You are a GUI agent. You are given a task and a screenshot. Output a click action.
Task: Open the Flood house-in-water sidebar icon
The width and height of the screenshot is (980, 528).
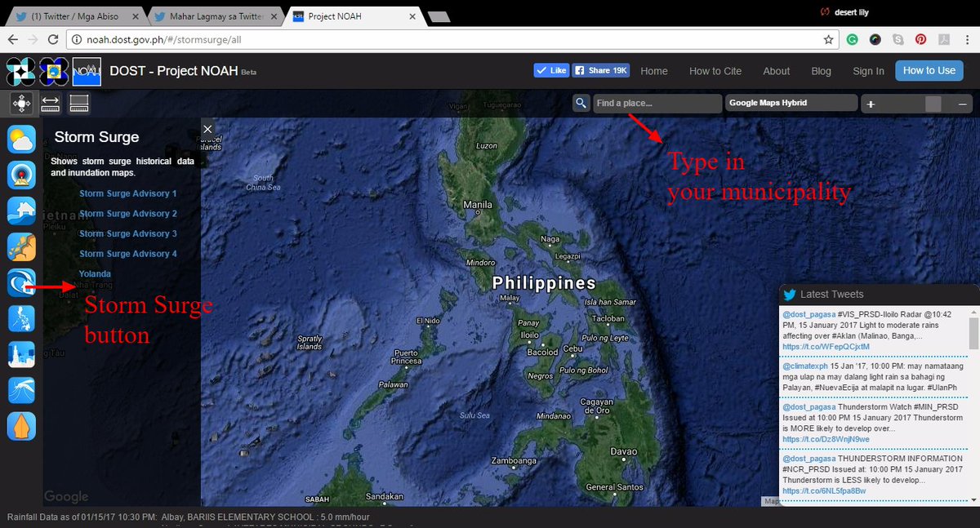pyautogui.click(x=21, y=211)
